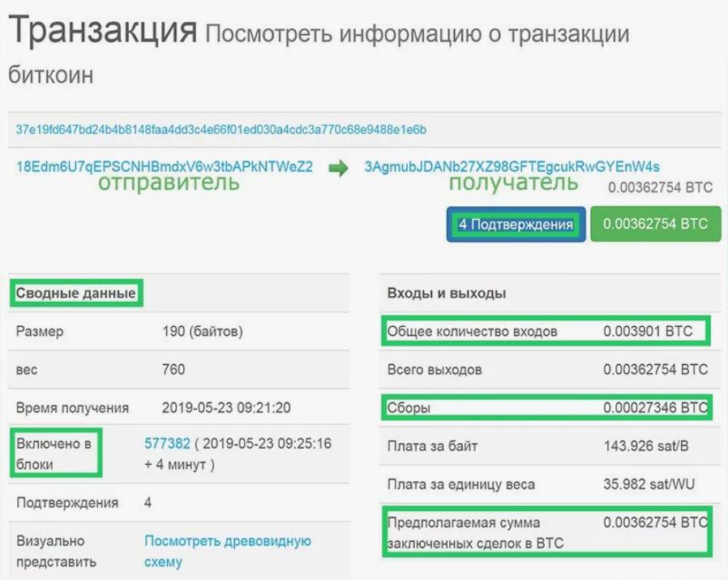Select the "Входы и выходы" section header
Viewport: 728px width, 580px height.
tap(447, 294)
